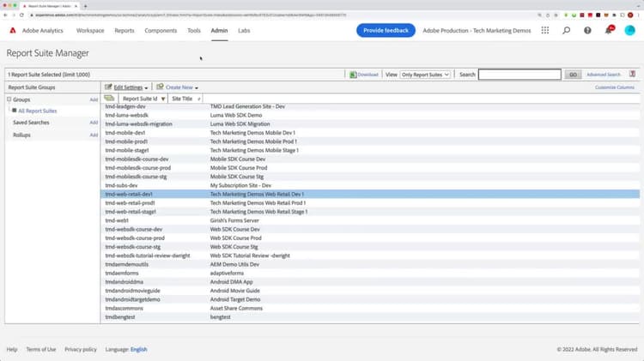The width and height of the screenshot is (644, 361).
Task: Open Terms of Use footer link
Action: 41,350
